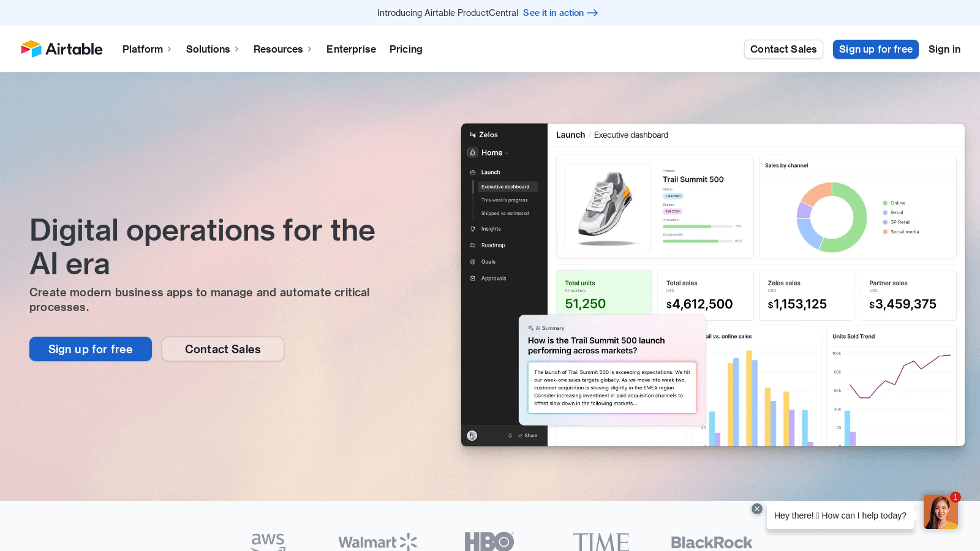Viewport: 980px width, 551px height.
Task: Go to the Enterprise page
Action: coord(351,49)
